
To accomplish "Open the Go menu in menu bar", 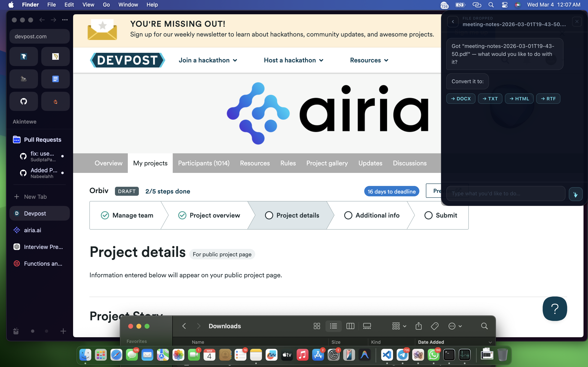I will [106, 5].
